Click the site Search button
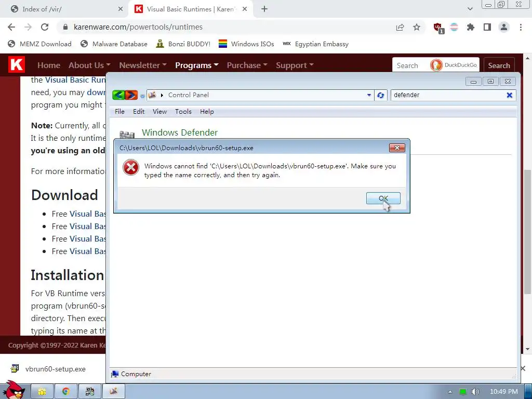 tap(499, 65)
